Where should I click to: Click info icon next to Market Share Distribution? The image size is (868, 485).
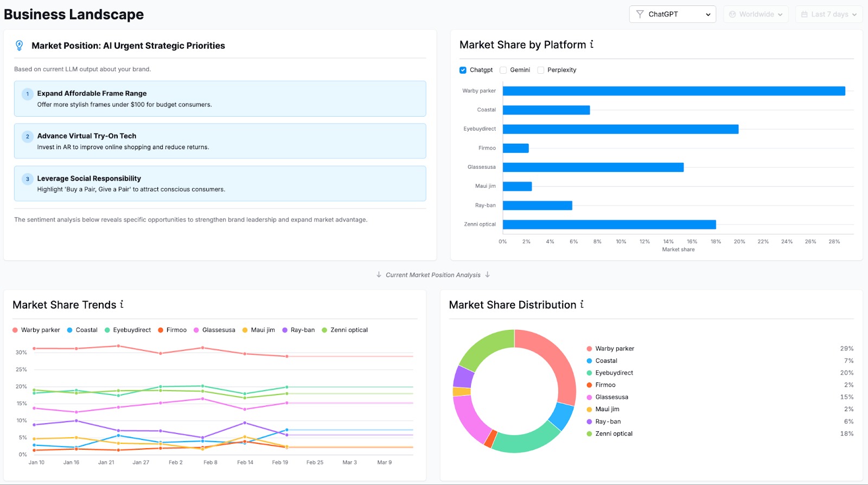click(x=582, y=304)
